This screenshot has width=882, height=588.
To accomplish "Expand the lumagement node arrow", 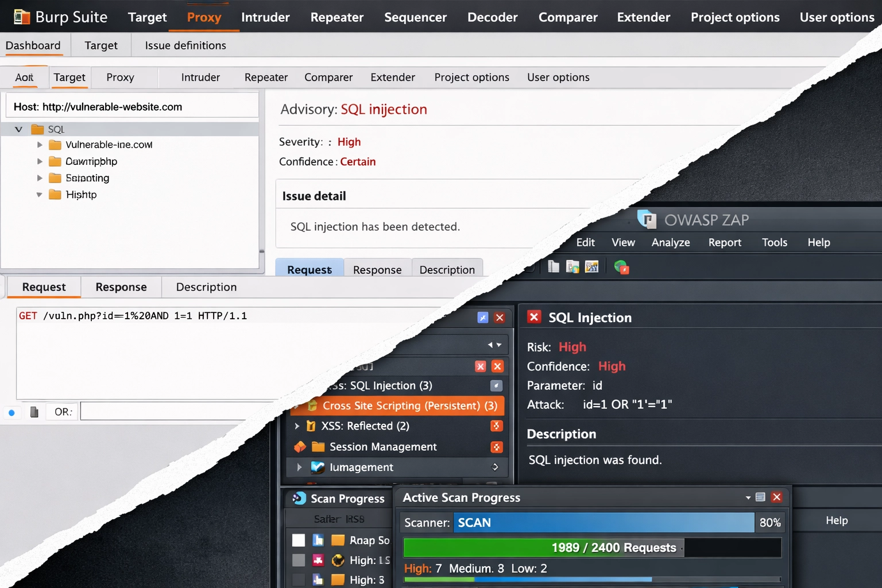I will [x=299, y=467].
